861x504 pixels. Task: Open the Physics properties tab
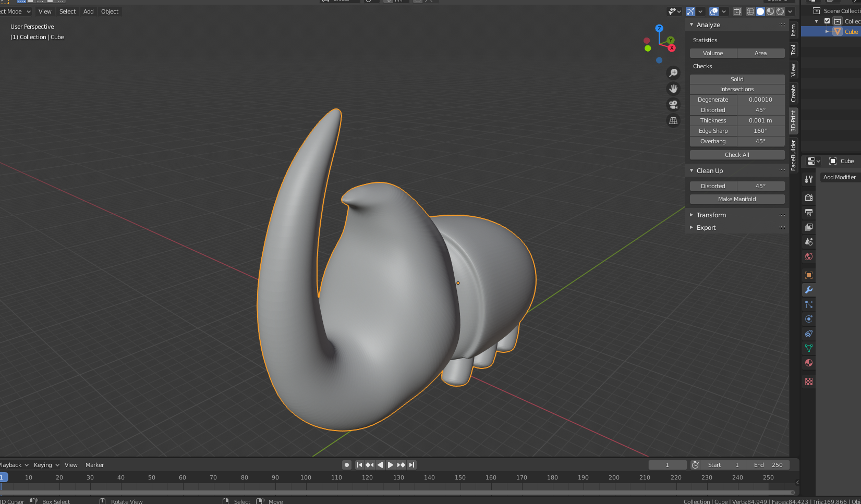pyautogui.click(x=809, y=319)
